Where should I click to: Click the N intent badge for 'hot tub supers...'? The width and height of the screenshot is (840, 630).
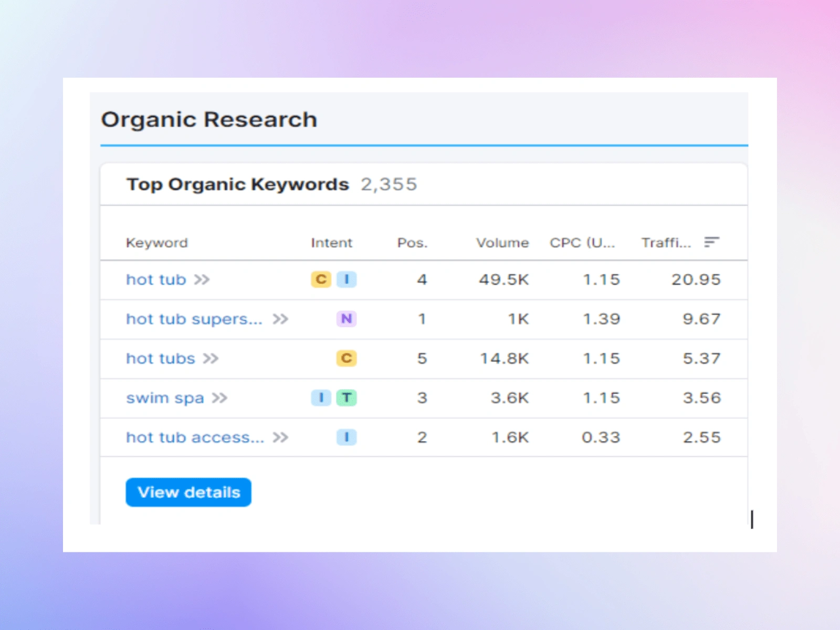346,319
